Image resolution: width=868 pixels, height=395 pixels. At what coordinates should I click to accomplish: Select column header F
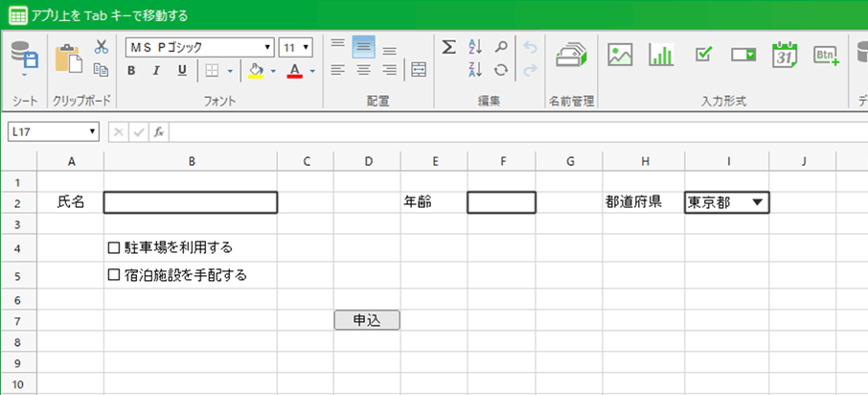click(x=501, y=161)
